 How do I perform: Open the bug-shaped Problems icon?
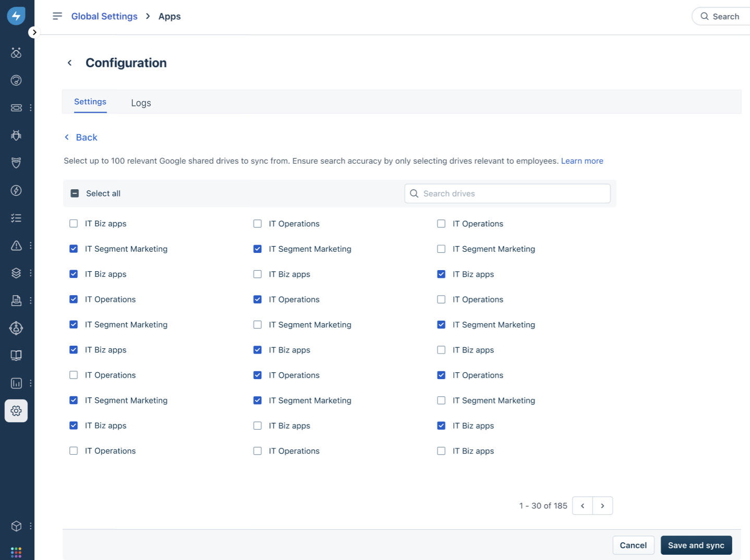point(16,135)
